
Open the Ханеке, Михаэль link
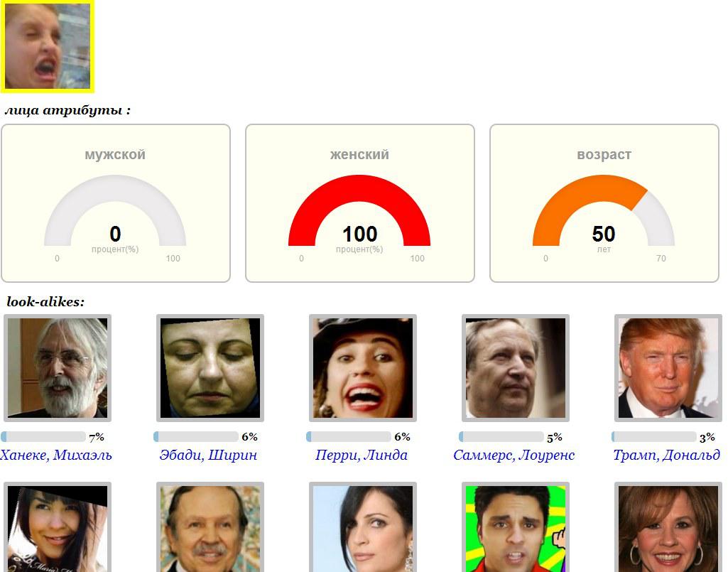point(55,455)
